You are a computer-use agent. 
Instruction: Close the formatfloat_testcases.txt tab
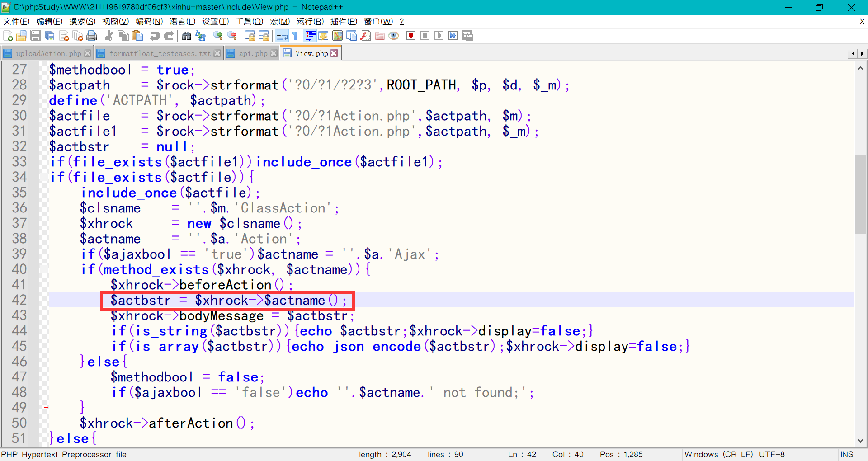pyautogui.click(x=217, y=53)
